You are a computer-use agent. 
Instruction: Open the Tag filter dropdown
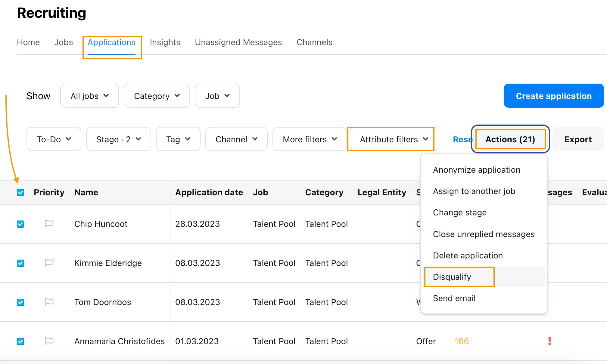point(178,139)
